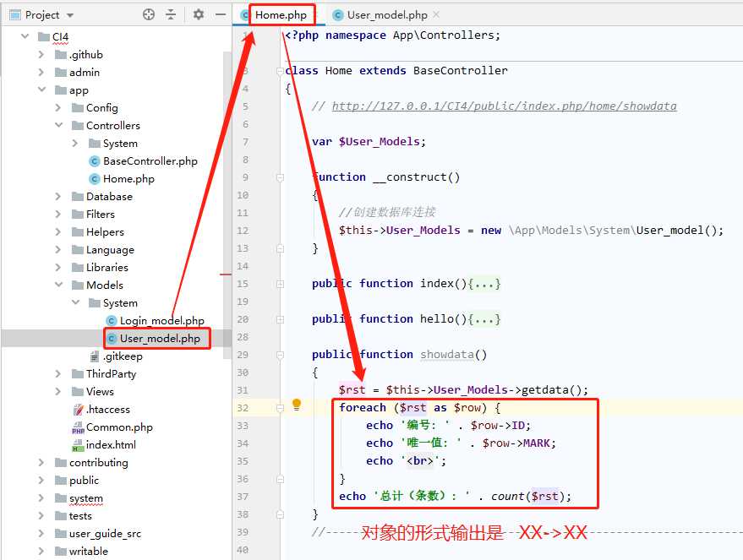This screenshot has width=743, height=560.
Task: Select the .gitkeep file
Action: [x=123, y=356]
